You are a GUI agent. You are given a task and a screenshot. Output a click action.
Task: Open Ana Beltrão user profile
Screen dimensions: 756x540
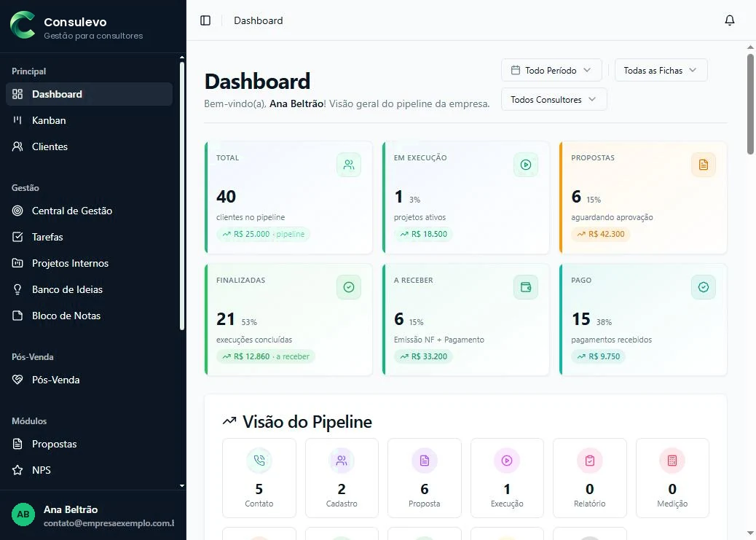[92, 515]
